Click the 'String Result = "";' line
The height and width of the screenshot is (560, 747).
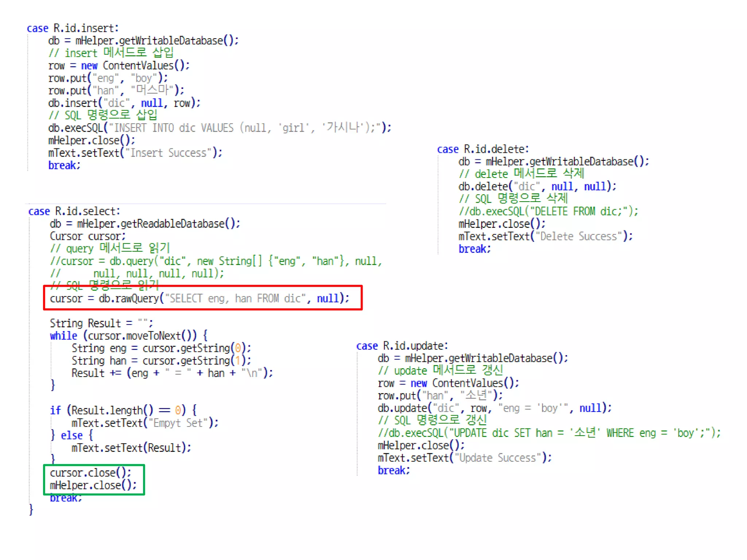[101, 323]
